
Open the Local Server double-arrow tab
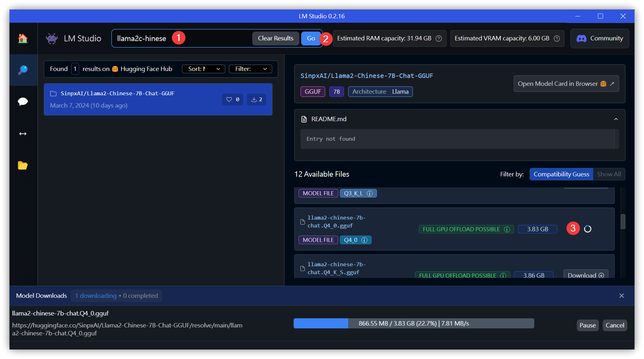pyautogui.click(x=23, y=134)
